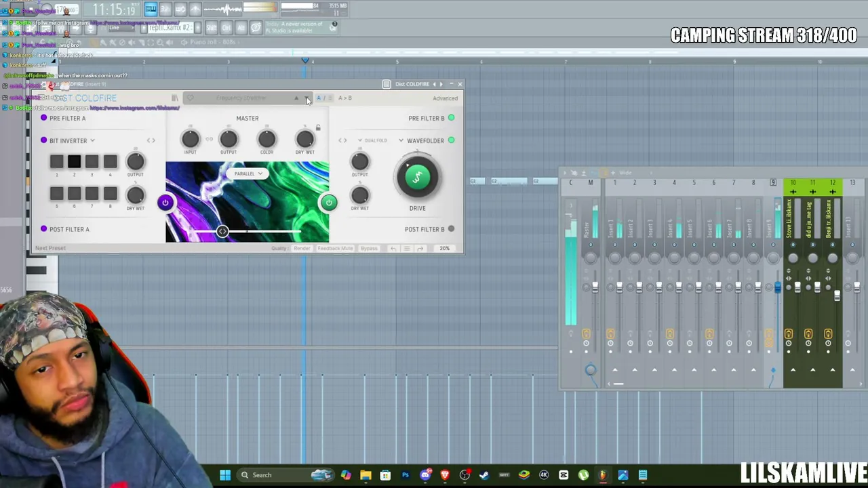Open the history list icon in Coldfire footer
Image resolution: width=868 pixels, height=488 pixels.
407,249
